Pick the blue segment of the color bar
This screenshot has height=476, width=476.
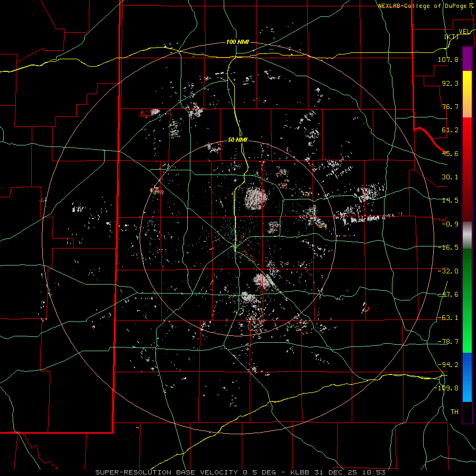[467, 377]
